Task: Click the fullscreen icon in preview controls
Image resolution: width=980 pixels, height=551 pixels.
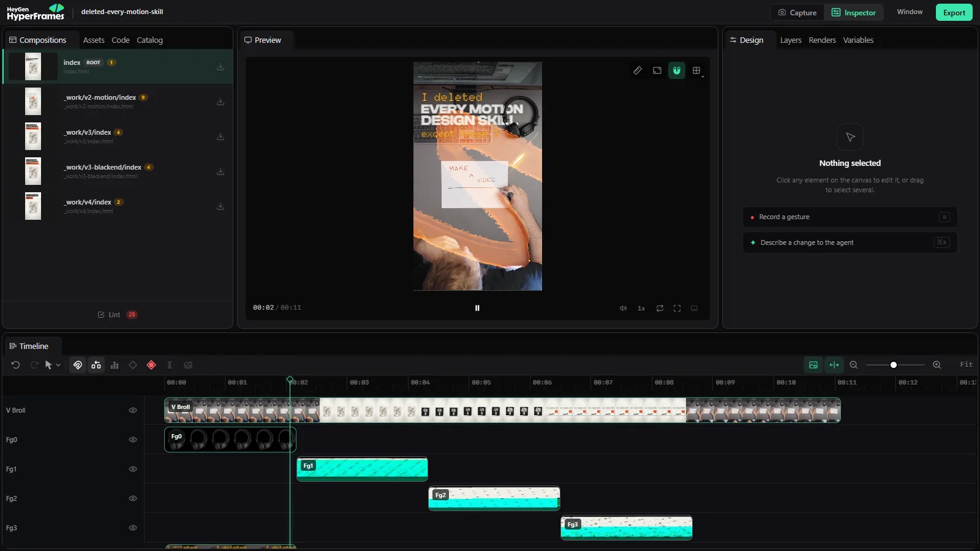Action: 677,309
